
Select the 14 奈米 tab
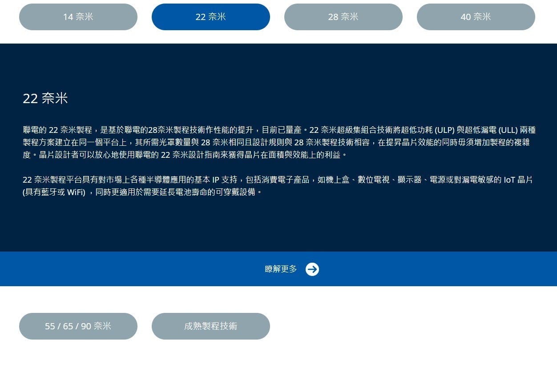point(78,17)
